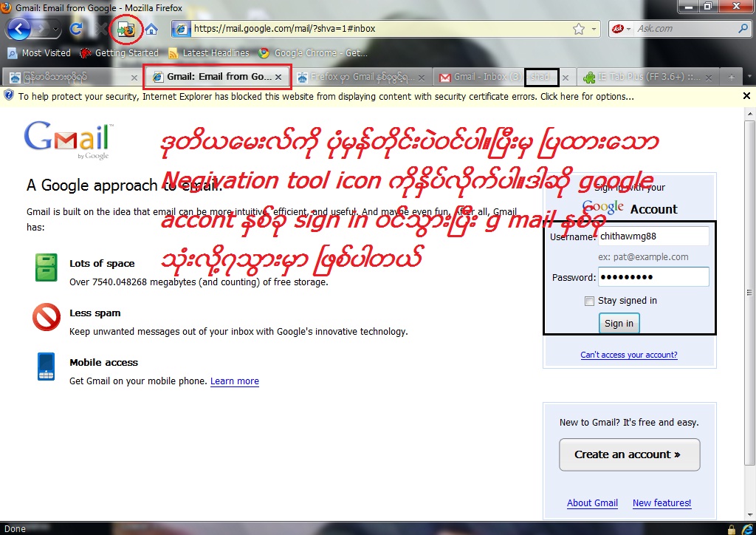Viewport: 756px width, 535px height.
Task: Click the Gmail logo
Action: 69,140
